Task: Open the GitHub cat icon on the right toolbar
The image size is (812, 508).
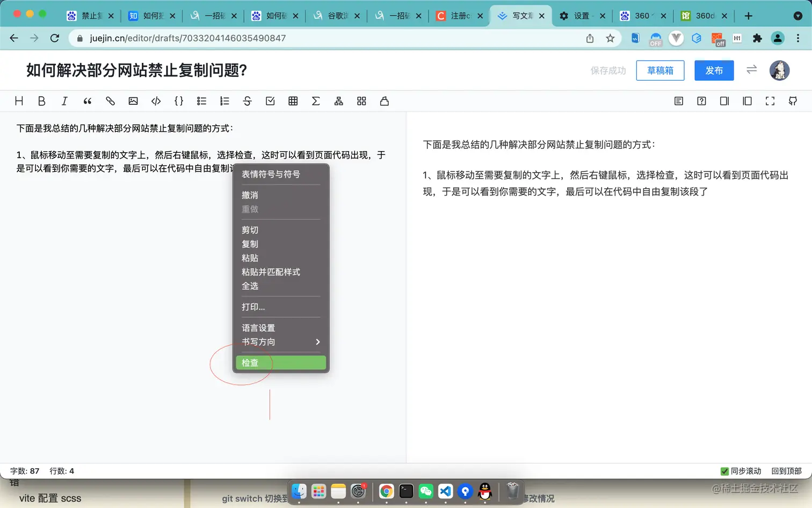Action: click(x=793, y=101)
